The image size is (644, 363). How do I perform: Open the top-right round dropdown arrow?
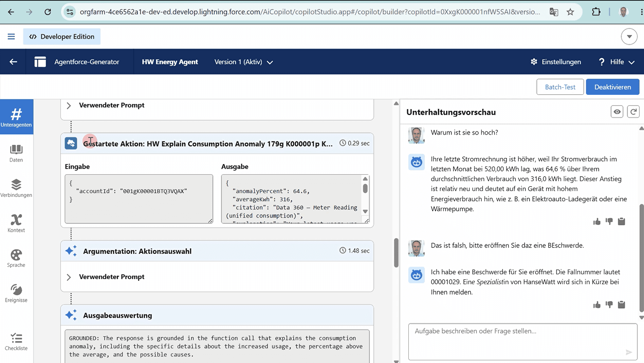(629, 36)
